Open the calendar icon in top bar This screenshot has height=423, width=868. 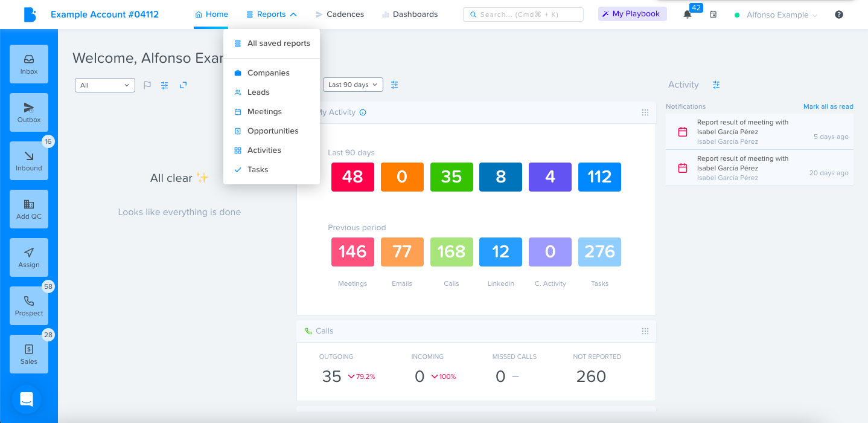tap(713, 15)
